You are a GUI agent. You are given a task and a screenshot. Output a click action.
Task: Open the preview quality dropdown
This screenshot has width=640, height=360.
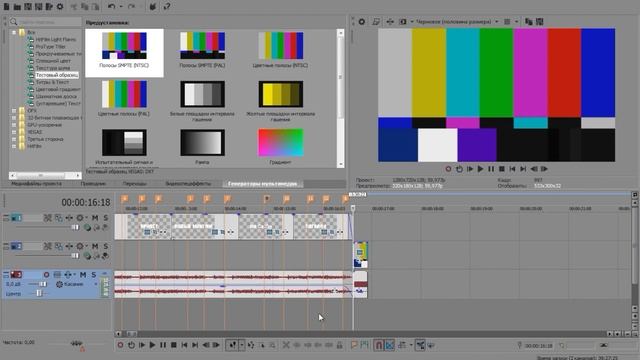pos(497,22)
